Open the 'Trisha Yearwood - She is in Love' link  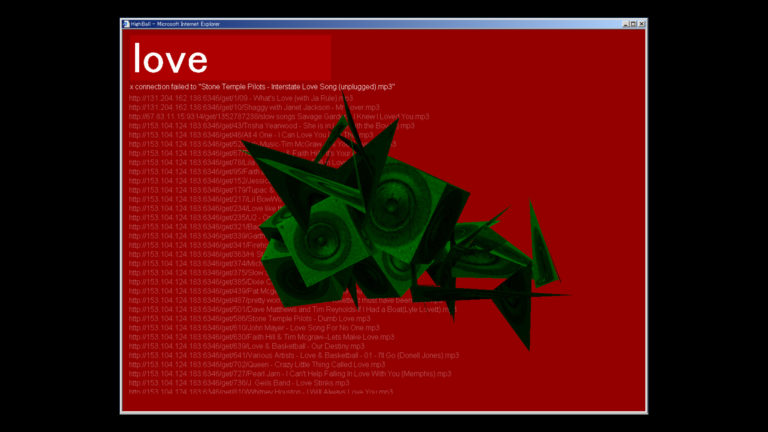271,126
